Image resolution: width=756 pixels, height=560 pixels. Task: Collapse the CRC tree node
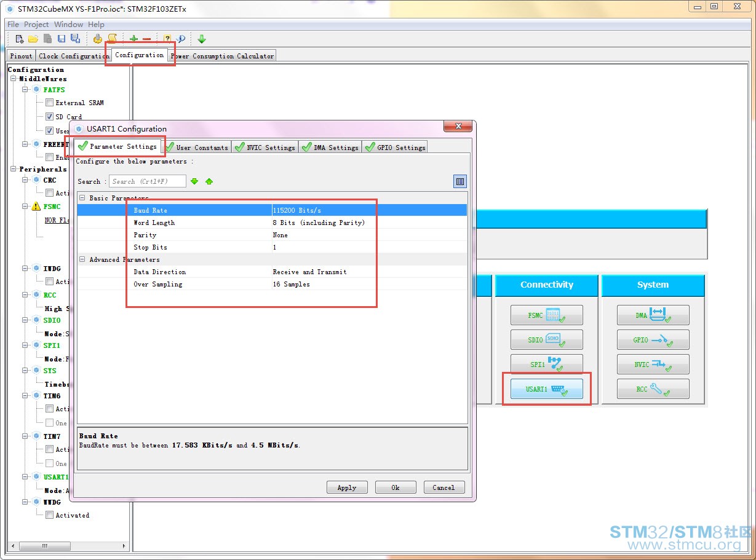tap(26, 180)
